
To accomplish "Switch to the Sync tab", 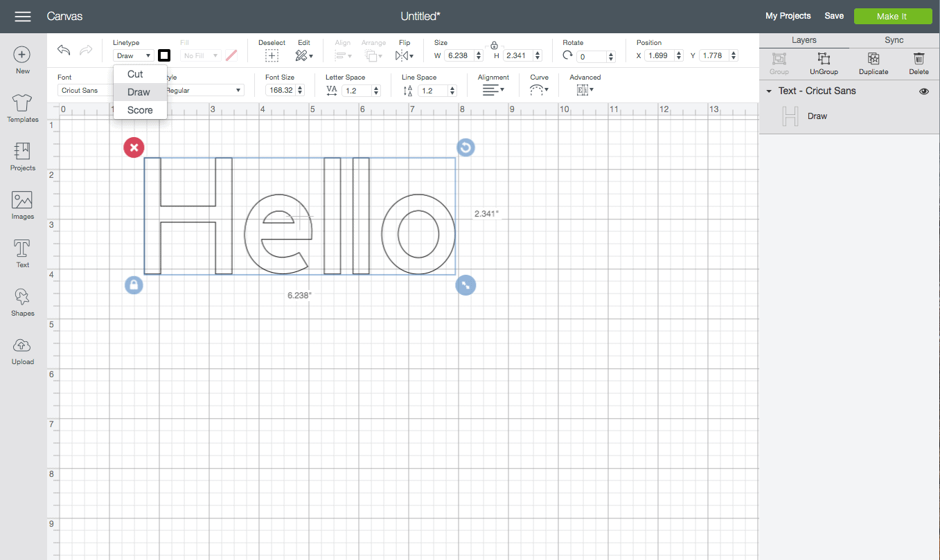I will 894,40.
